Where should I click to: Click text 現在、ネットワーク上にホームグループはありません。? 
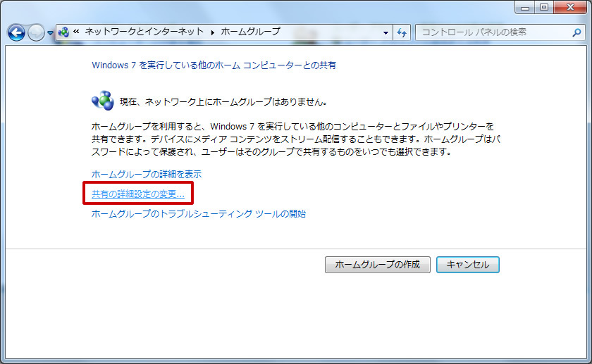pos(223,102)
